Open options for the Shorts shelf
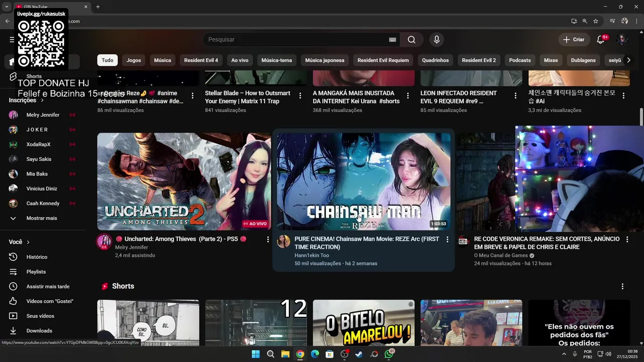 click(x=622, y=287)
